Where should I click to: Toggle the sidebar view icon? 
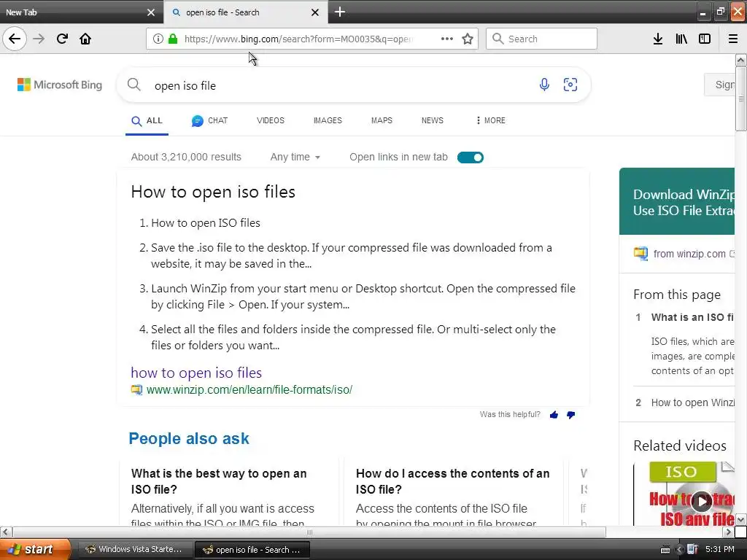click(705, 39)
